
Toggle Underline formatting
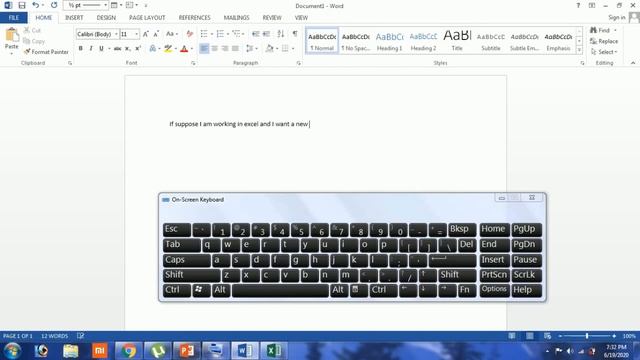(x=101, y=49)
